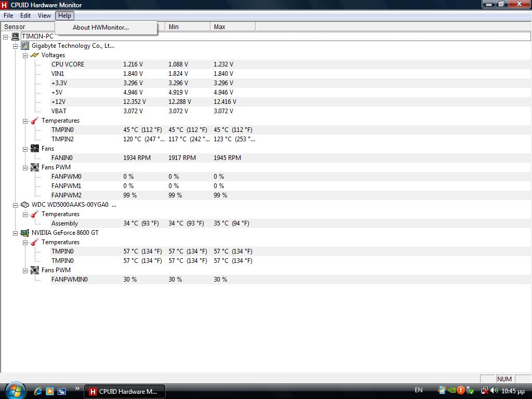Collapse the hard drive Temperatures group
This screenshot has height=399, width=532.
click(x=25, y=215)
